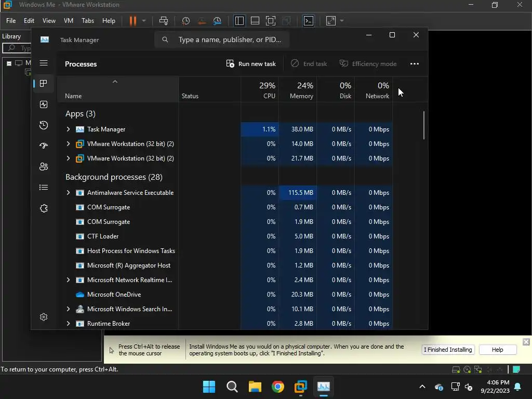The height and width of the screenshot is (399, 532).
Task: Select the Microsoft OneDrive process row
Action: [x=225, y=295]
